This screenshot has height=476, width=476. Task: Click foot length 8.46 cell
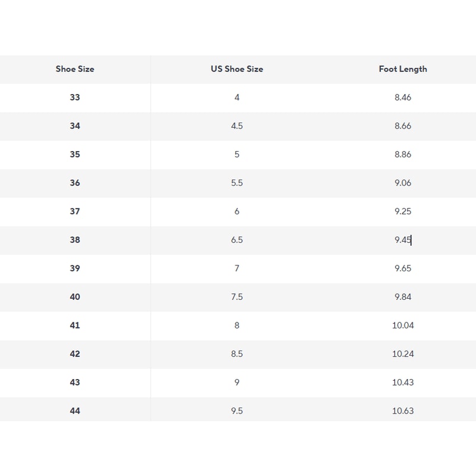point(403,98)
